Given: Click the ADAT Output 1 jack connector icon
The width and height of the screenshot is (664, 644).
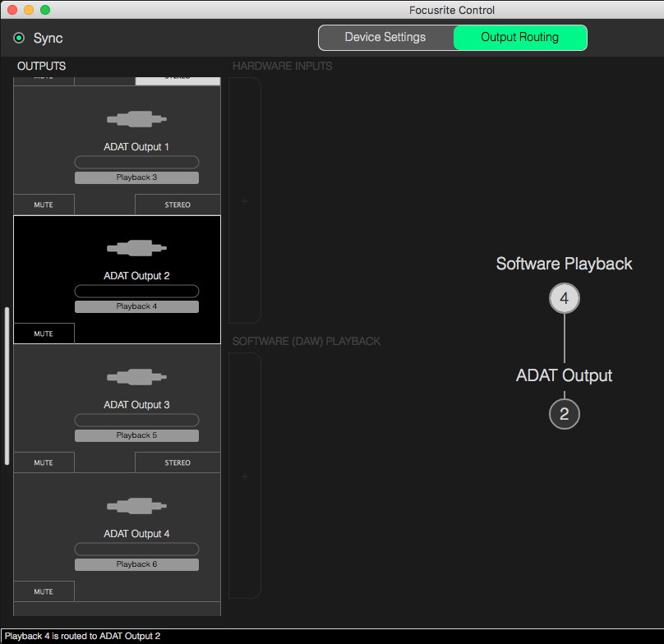Looking at the screenshot, I should pyautogui.click(x=136, y=119).
